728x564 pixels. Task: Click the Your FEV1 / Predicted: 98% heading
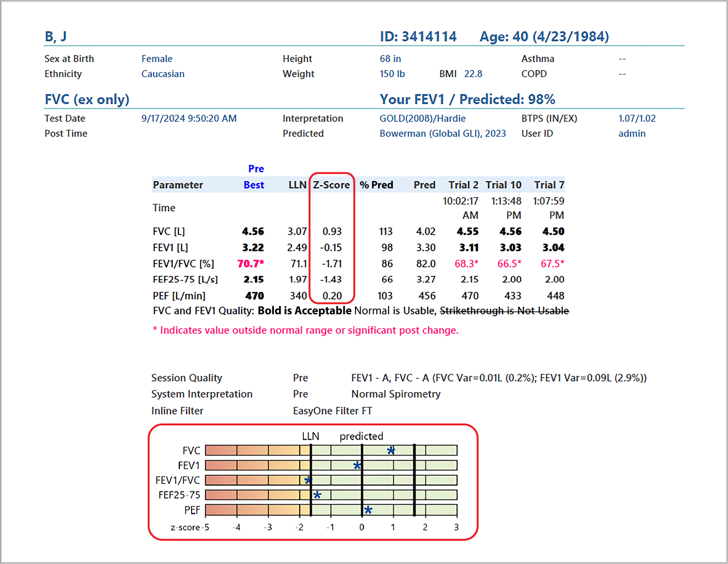(x=467, y=99)
